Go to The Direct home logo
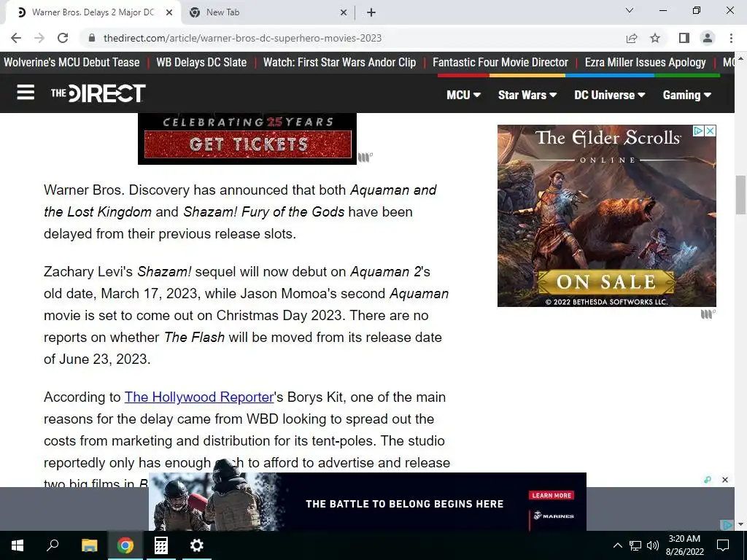747x560 pixels. [98, 93]
